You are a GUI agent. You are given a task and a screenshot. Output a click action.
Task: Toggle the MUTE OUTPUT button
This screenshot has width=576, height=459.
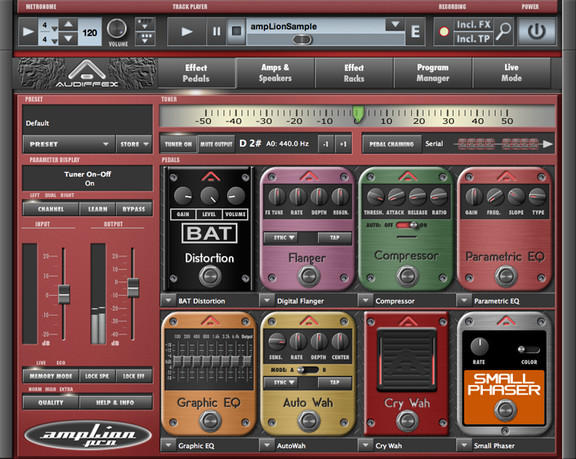coord(216,144)
